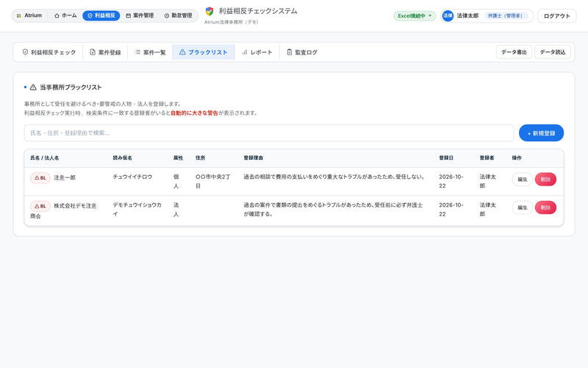
Task: Click the name 注意一郎
Action: tap(65, 177)
